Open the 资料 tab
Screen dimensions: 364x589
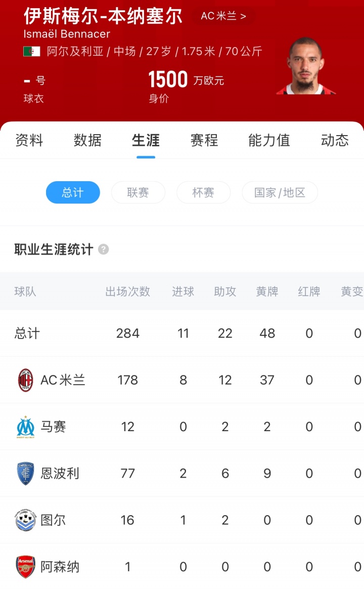coord(29,140)
